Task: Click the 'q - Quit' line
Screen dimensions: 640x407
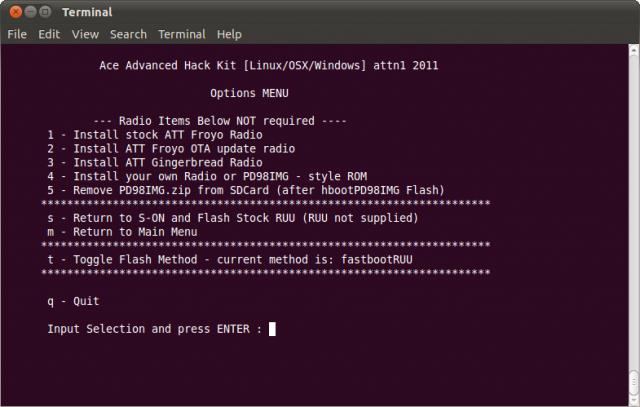Action: point(73,301)
